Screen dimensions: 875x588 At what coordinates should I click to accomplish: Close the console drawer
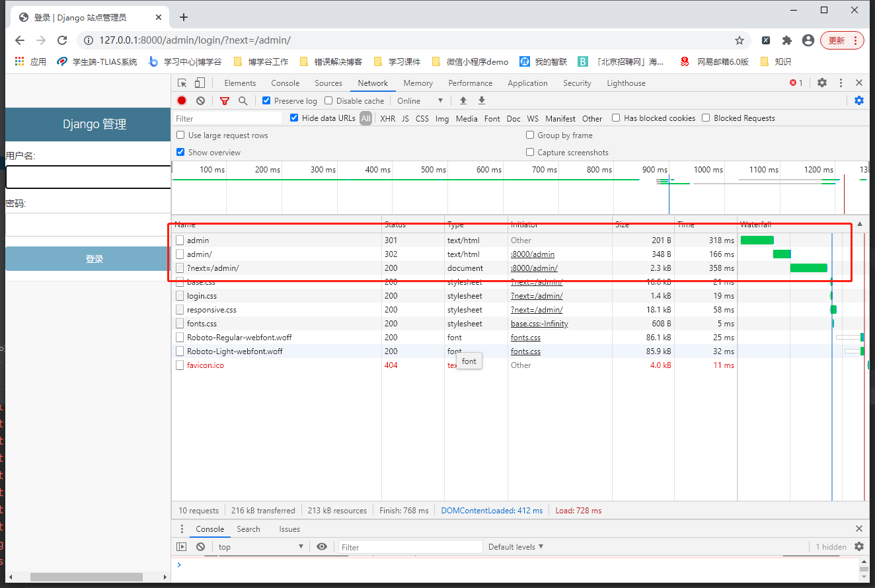tap(859, 529)
